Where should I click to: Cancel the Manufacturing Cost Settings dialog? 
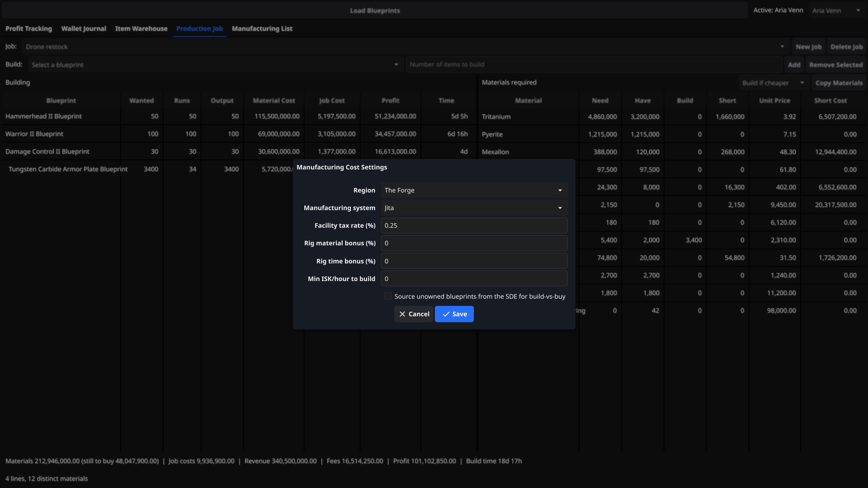(x=414, y=314)
